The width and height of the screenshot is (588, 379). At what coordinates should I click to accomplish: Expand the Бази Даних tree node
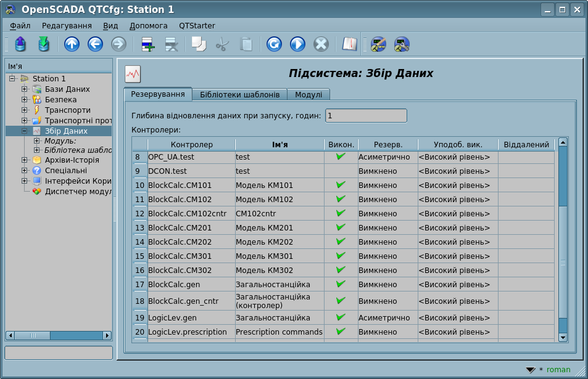[x=25, y=89]
